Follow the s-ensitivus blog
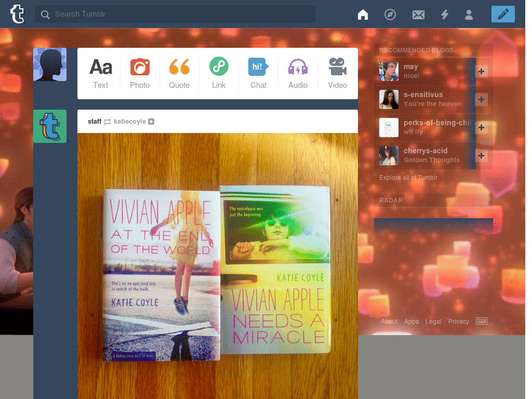The height and width of the screenshot is (399, 532). click(x=481, y=99)
